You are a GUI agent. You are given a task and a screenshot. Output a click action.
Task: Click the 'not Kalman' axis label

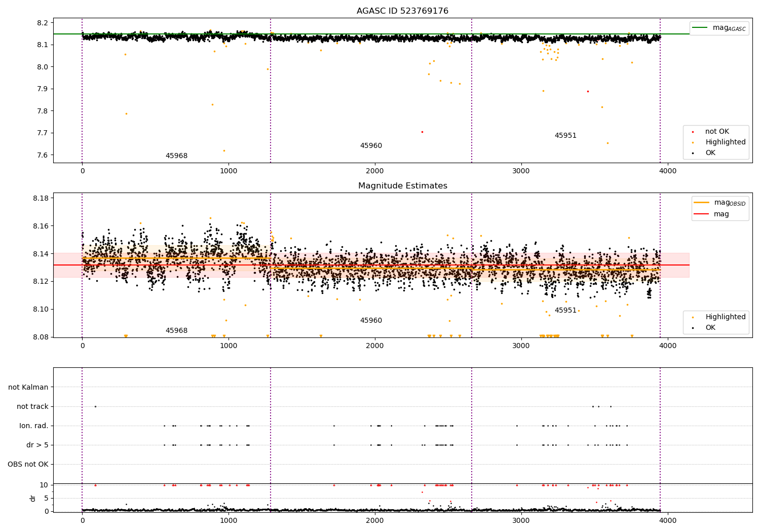click(28, 387)
